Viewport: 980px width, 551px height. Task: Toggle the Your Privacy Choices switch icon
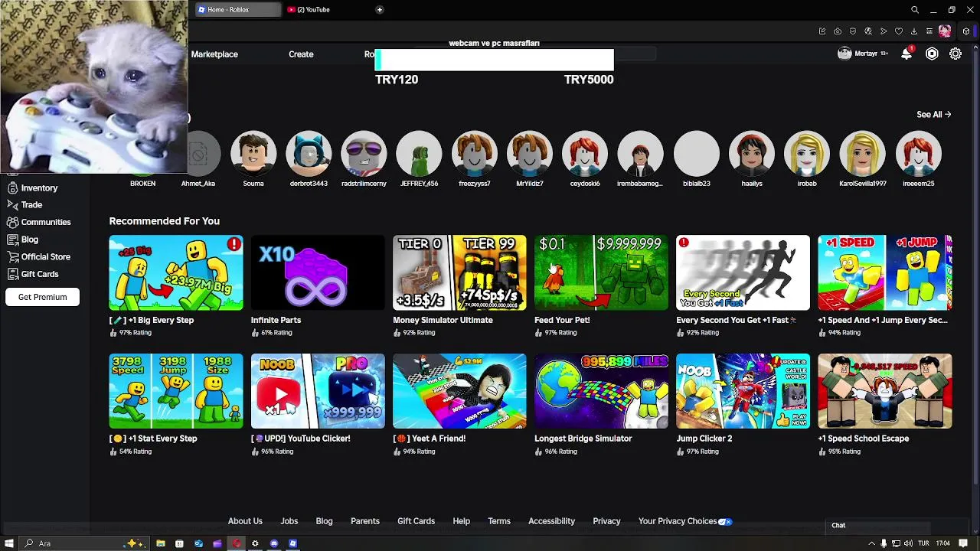click(x=726, y=521)
